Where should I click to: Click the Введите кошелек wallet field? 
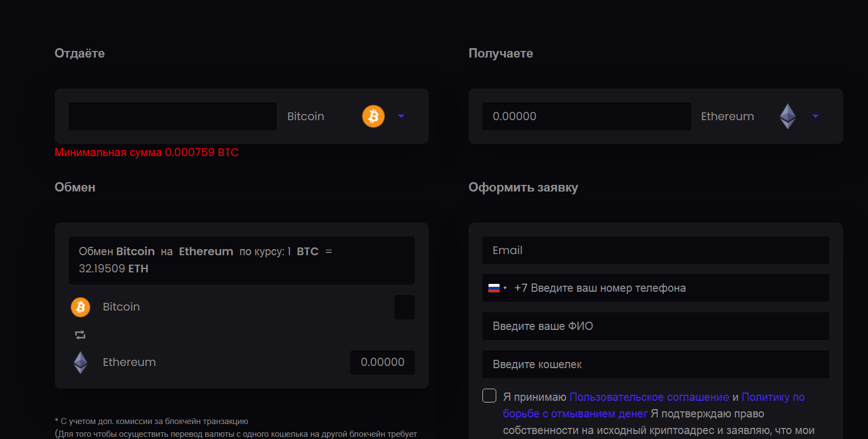656,364
